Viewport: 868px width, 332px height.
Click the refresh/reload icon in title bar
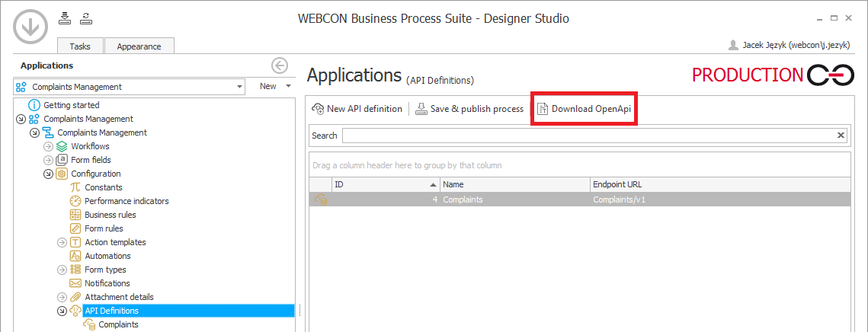[86, 18]
